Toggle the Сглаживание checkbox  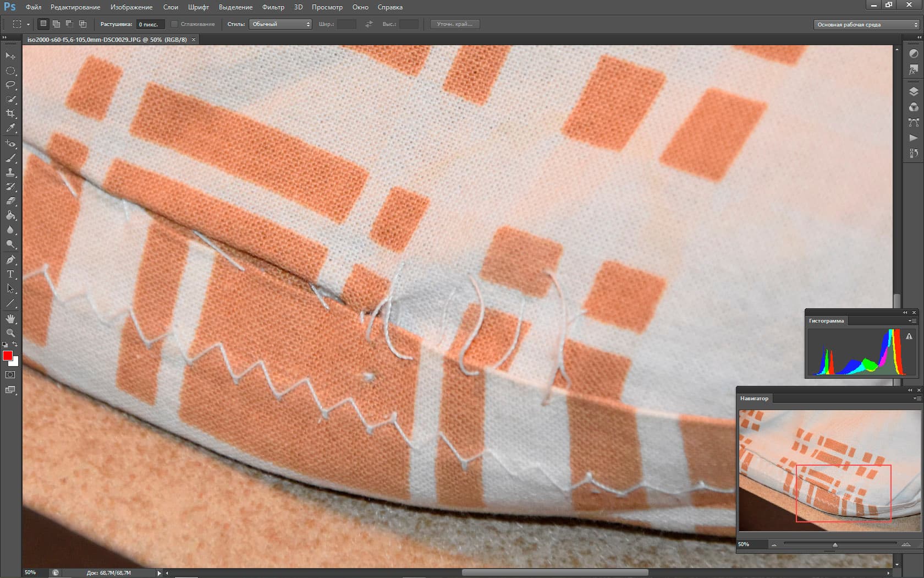pos(174,24)
